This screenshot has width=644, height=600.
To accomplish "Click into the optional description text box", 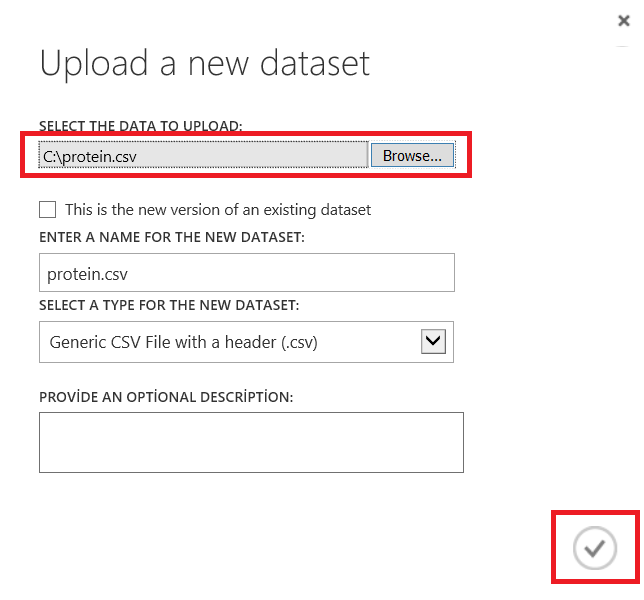I will [x=251, y=442].
